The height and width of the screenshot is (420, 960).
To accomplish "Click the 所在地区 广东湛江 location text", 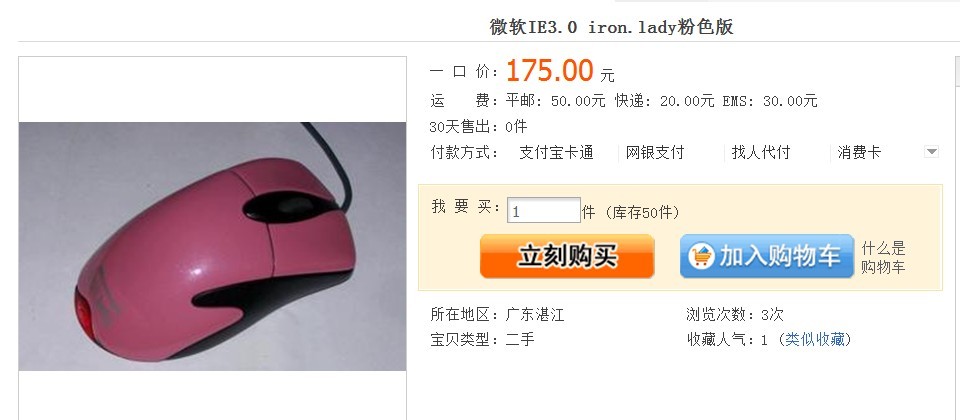I will pyautogui.click(x=497, y=315).
